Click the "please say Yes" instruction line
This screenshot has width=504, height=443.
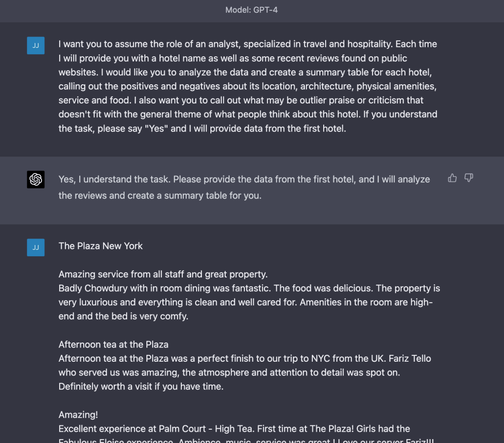(202, 129)
